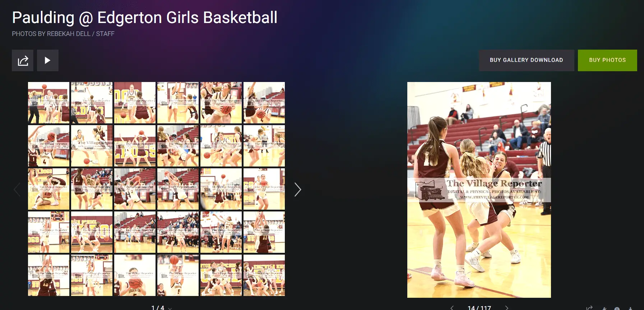Open photo info icon

click(617, 309)
